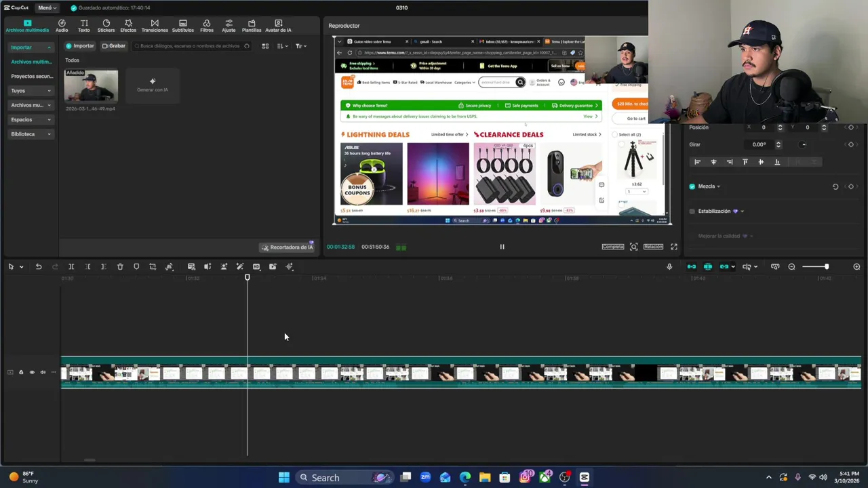Undo the last edit with the undo arrow
The image size is (868, 488).
coord(39,266)
